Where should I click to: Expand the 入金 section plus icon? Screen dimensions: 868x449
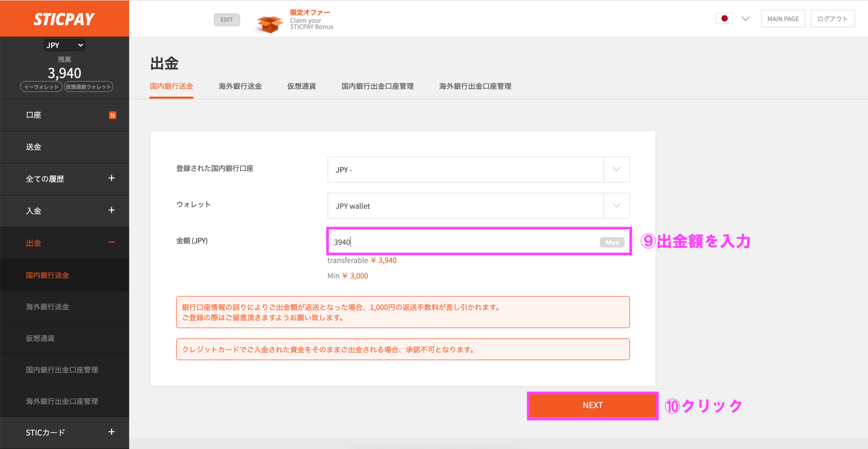point(112,210)
